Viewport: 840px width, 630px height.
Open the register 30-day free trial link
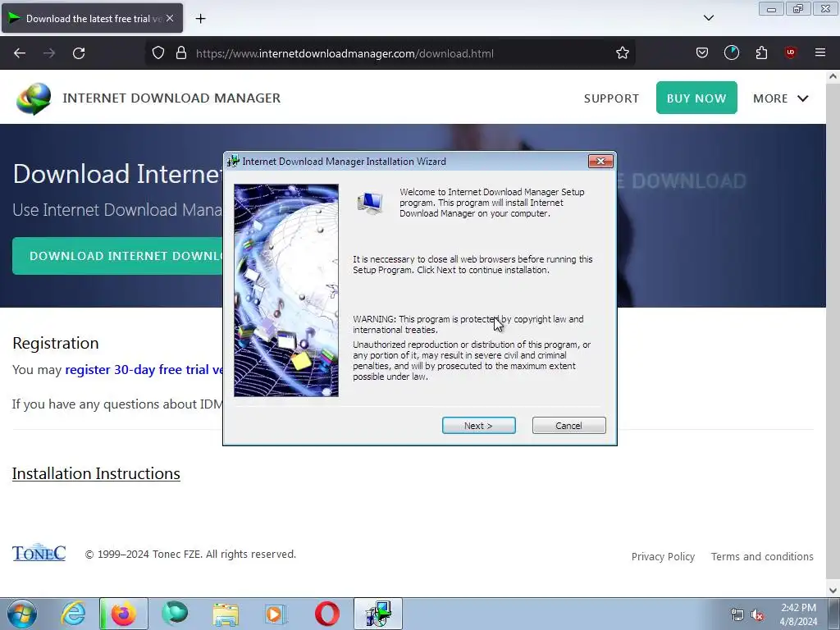(x=144, y=370)
